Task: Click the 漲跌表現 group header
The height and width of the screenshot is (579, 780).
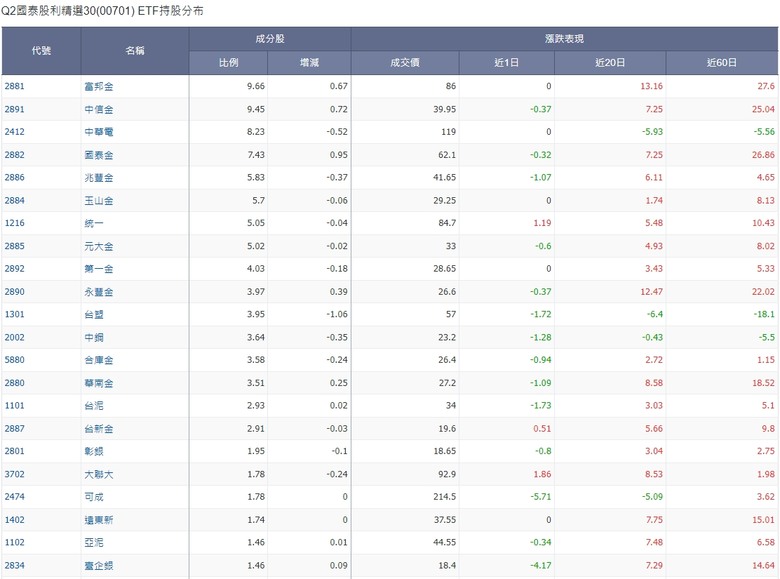Action: [x=565, y=39]
